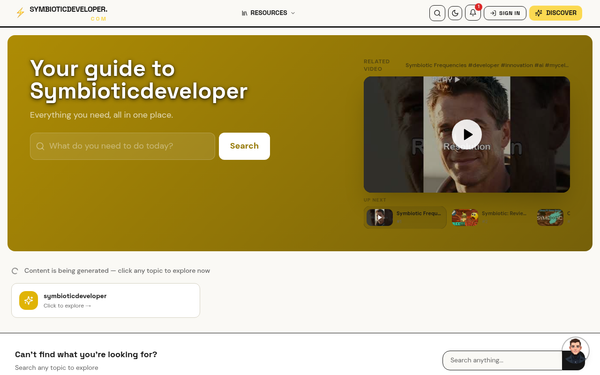Open the SYMBIOTICDEVELOPER.COM home link
The height and width of the screenshot is (375, 600).
click(68, 13)
